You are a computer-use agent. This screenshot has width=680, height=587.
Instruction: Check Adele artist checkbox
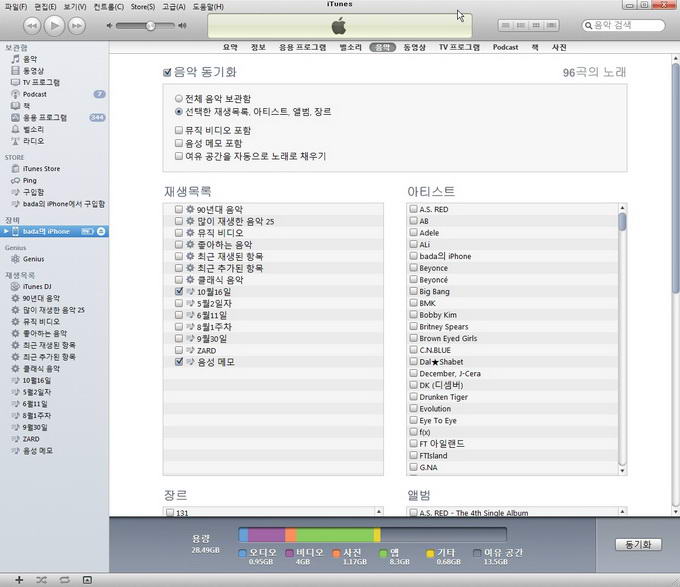[414, 232]
